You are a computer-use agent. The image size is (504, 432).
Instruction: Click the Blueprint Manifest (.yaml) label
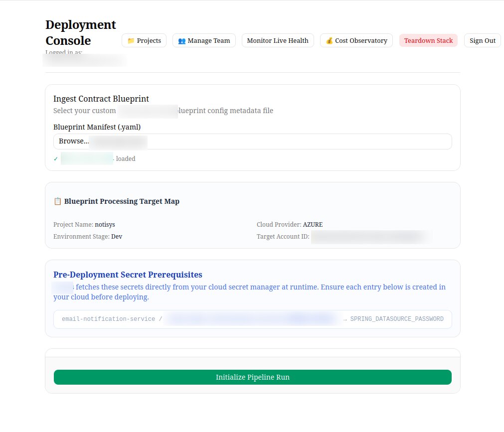[x=97, y=127]
